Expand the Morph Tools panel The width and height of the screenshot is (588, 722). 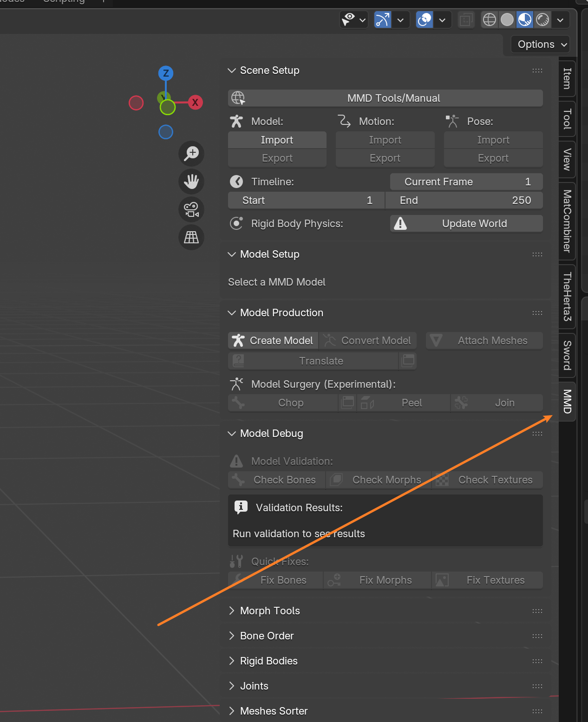tap(270, 611)
